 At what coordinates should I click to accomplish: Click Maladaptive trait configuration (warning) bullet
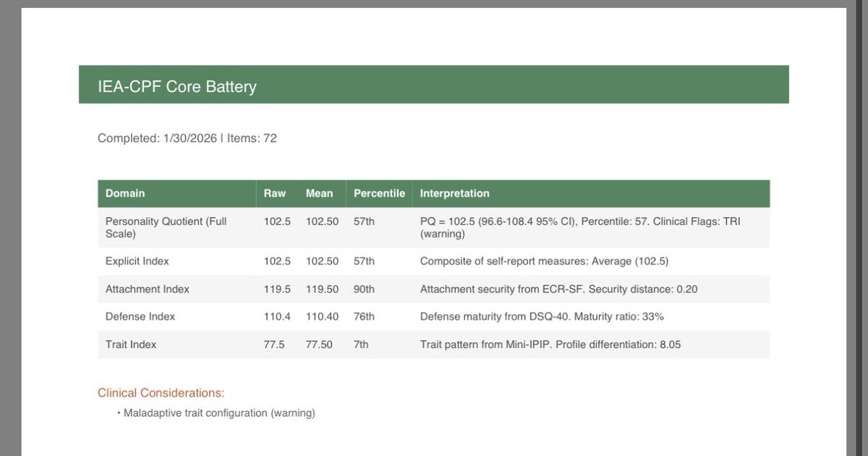click(219, 413)
